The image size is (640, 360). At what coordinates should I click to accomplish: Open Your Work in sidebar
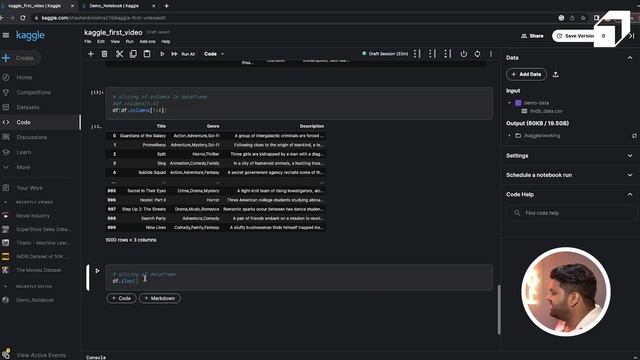29,188
